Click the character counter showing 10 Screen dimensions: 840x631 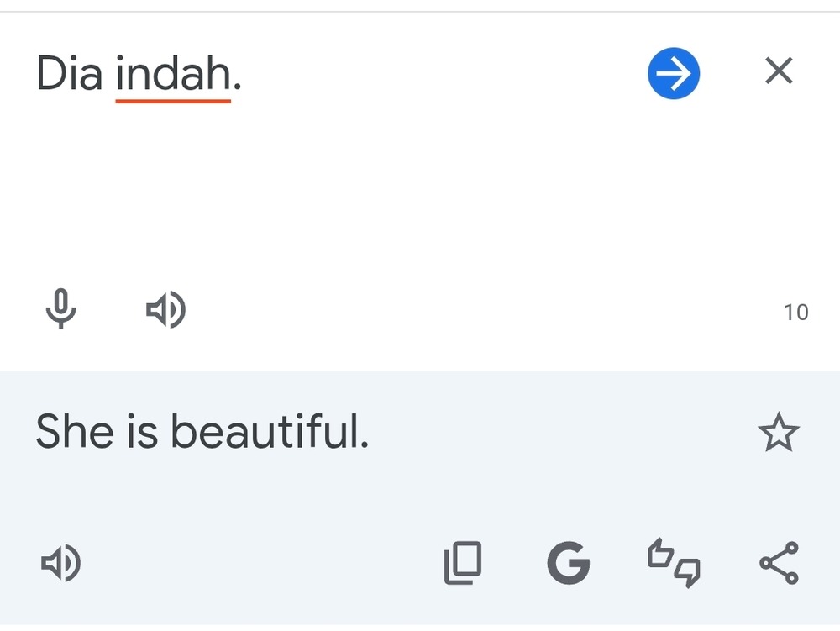(795, 313)
